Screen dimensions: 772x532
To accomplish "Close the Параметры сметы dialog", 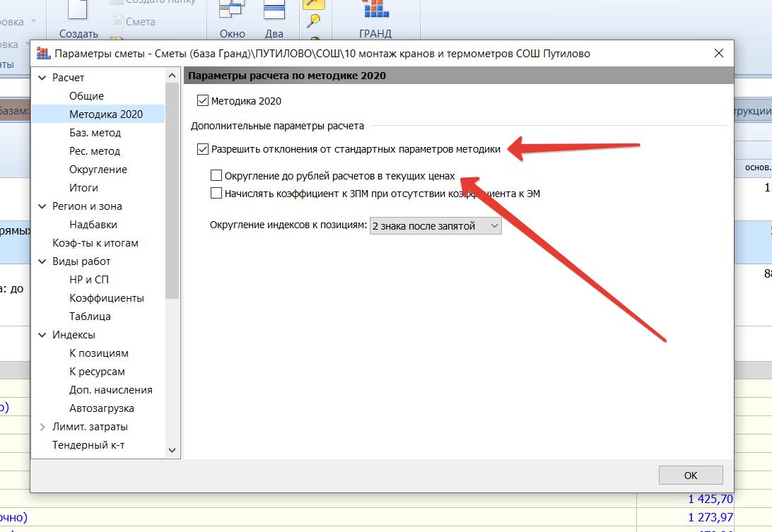I will pos(718,53).
